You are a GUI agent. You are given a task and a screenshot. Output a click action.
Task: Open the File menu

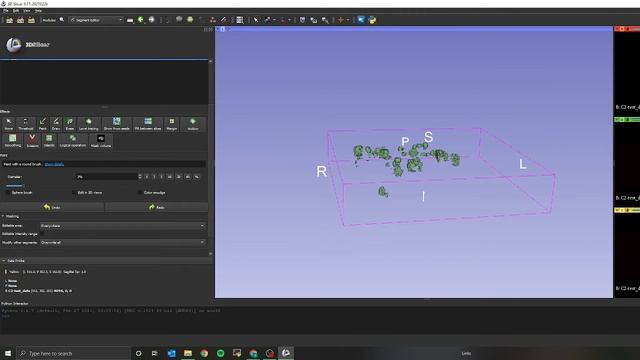6,11
